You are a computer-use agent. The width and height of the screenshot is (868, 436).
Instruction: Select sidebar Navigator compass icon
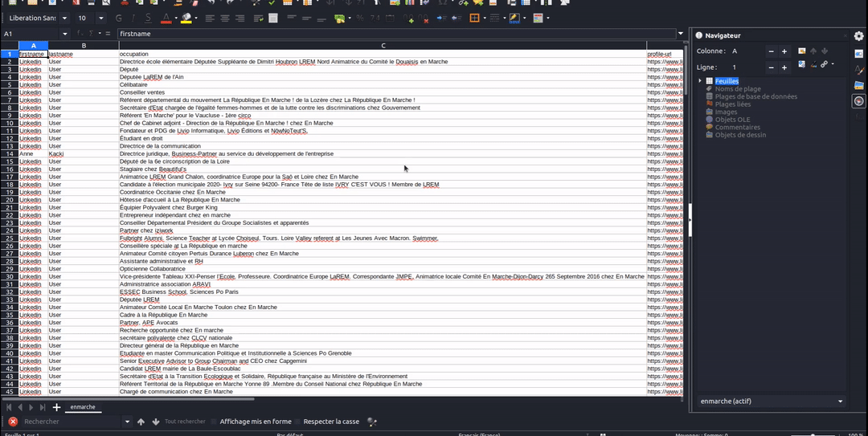click(858, 101)
